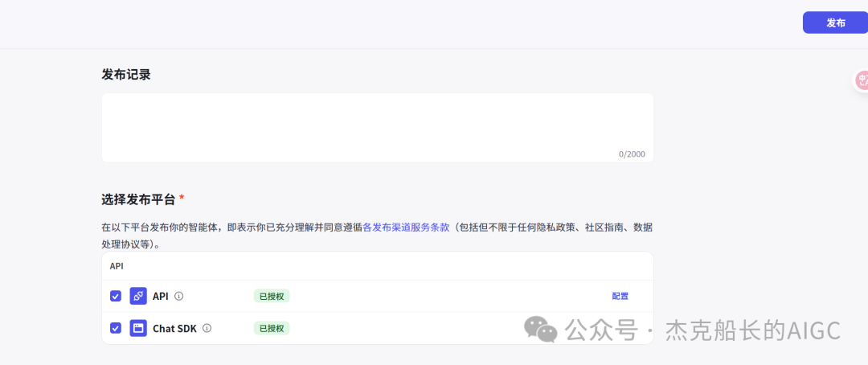Uncheck the API platform checkbox
The height and width of the screenshot is (365, 868).
point(115,297)
